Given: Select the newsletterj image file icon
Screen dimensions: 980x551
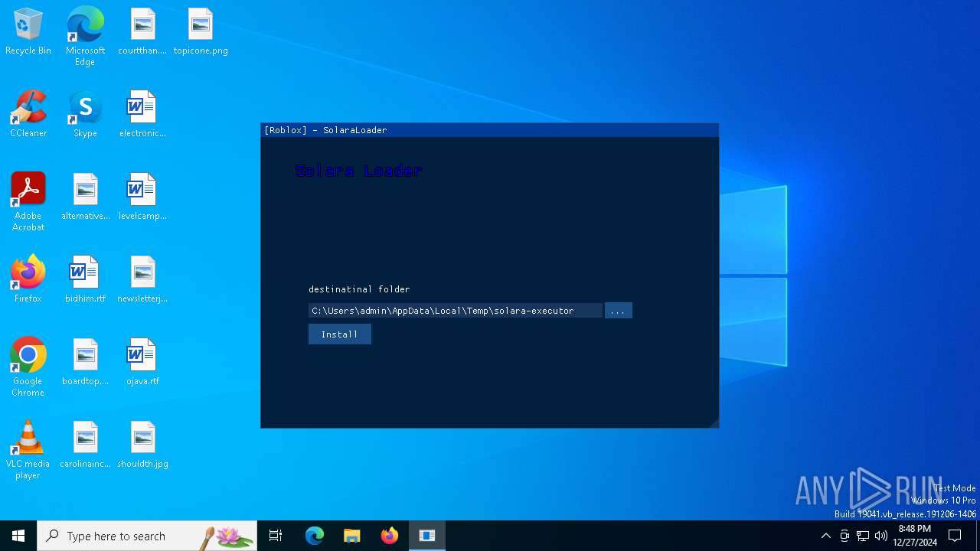Looking at the screenshot, I should click(142, 280).
